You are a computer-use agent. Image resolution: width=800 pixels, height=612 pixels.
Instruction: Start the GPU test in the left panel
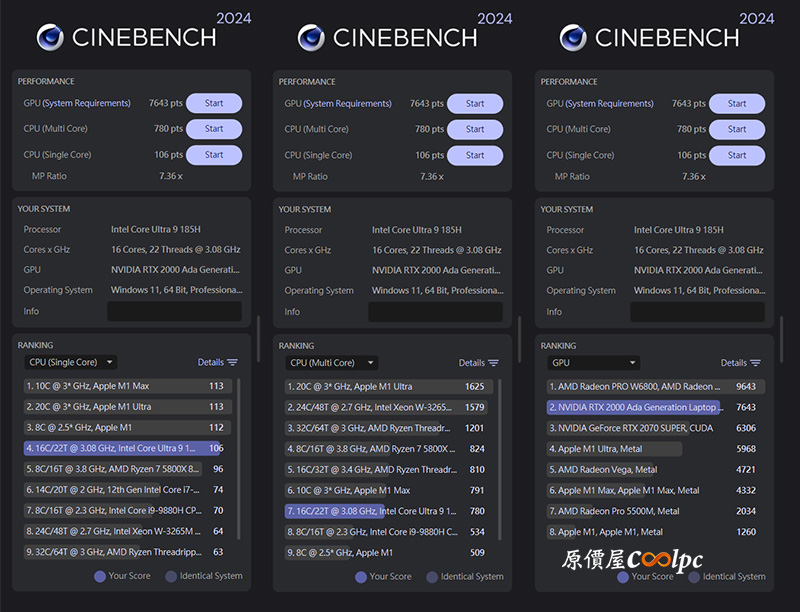214,103
